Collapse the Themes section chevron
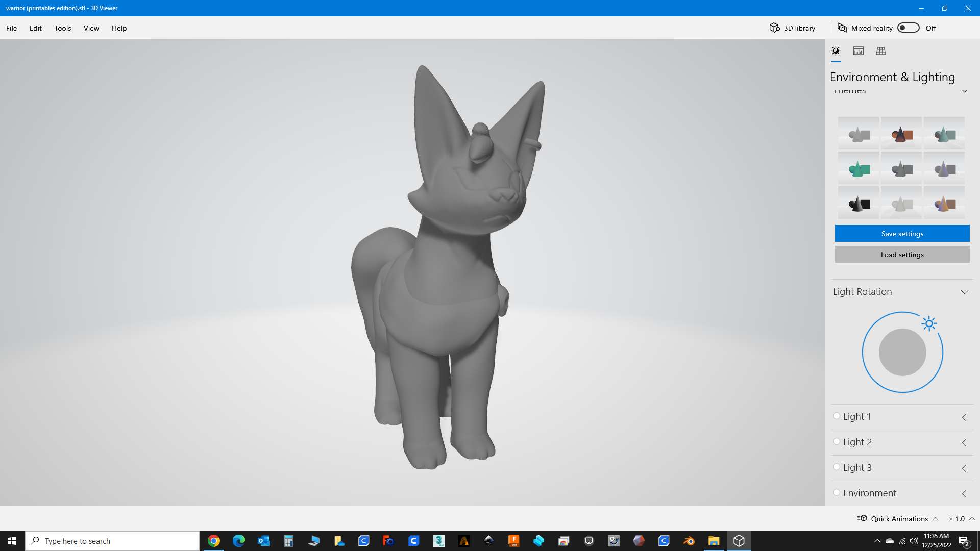 965,92
